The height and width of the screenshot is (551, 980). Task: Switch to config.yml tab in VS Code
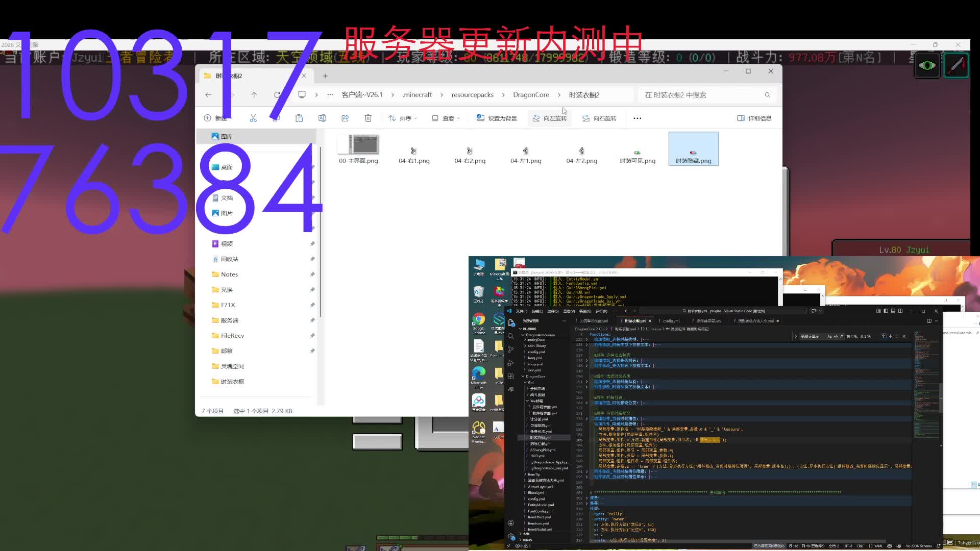pos(671,321)
